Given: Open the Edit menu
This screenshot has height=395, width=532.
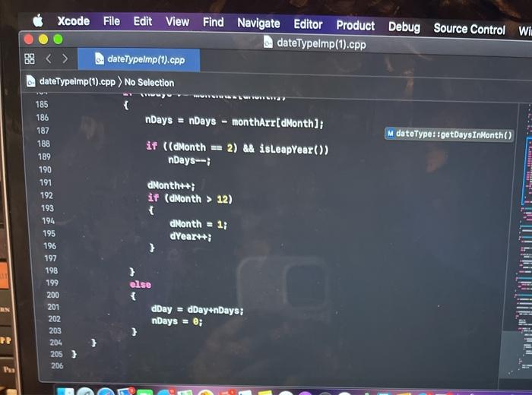Looking at the screenshot, I should pos(143,21).
